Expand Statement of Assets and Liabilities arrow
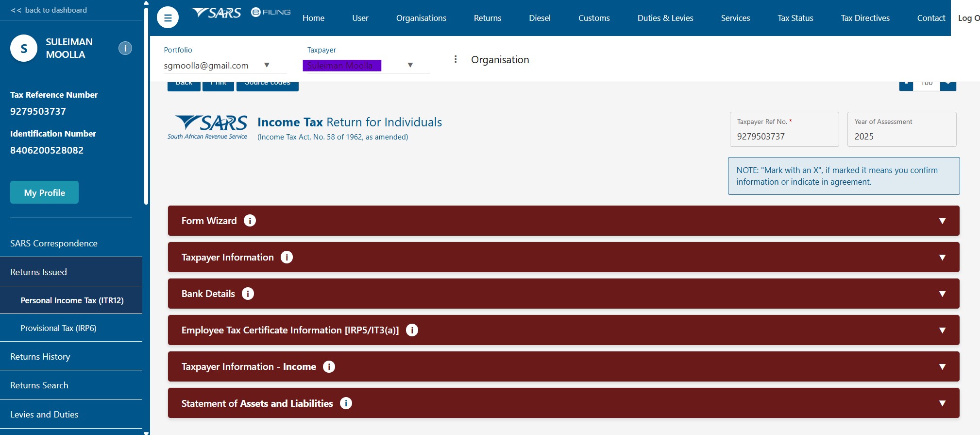This screenshot has height=435, width=980. coord(942,403)
